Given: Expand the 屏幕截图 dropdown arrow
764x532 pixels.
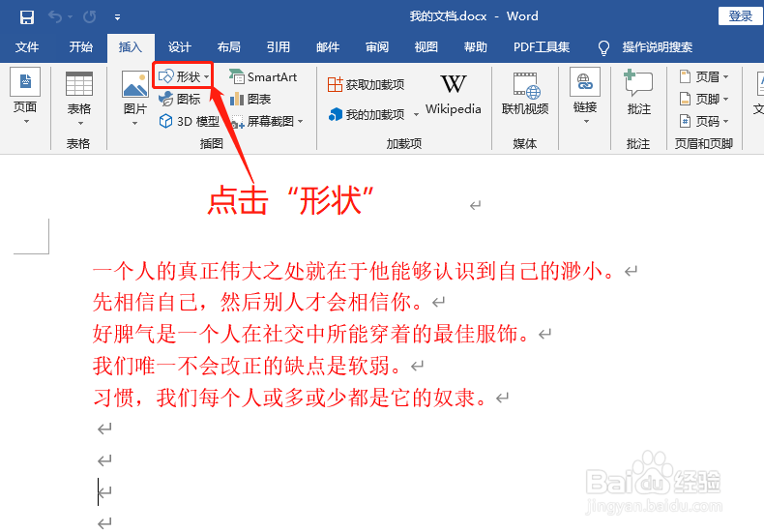Looking at the screenshot, I should [301, 121].
